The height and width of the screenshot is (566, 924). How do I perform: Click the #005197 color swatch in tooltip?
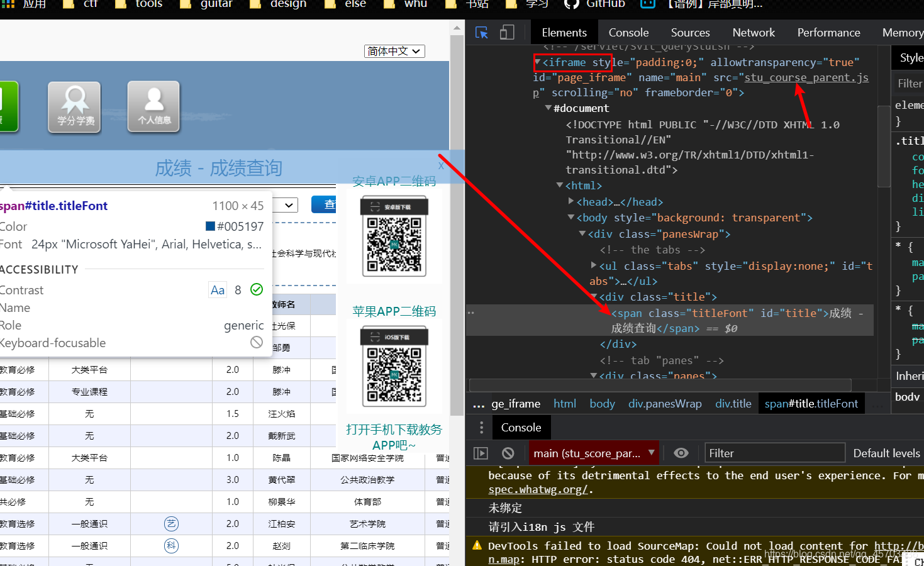(x=210, y=226)
